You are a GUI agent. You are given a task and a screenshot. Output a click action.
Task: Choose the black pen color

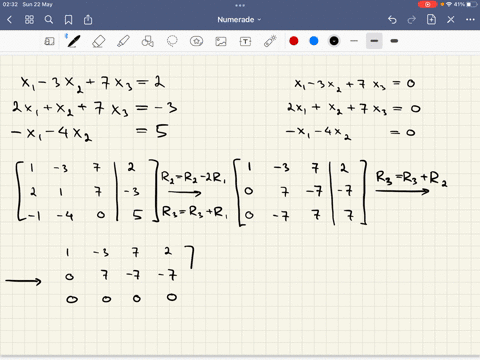point(334,41)
